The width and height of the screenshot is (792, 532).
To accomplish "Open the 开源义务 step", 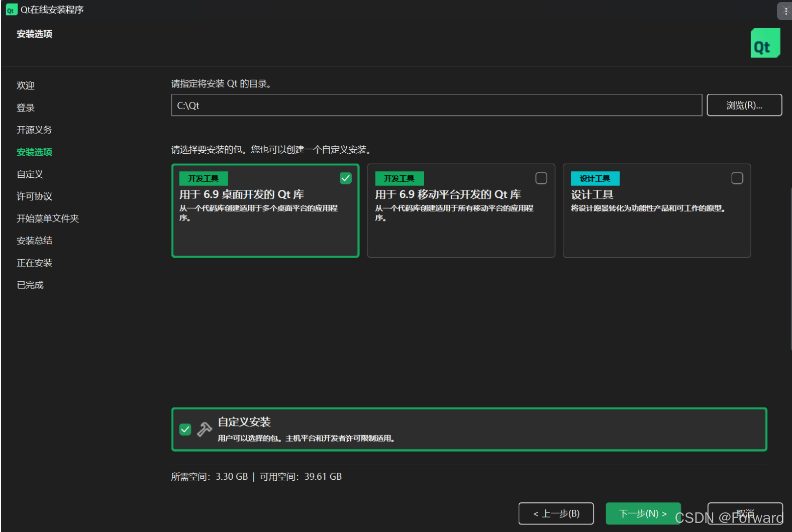I will pyautogui.click(x=34, y=130).
